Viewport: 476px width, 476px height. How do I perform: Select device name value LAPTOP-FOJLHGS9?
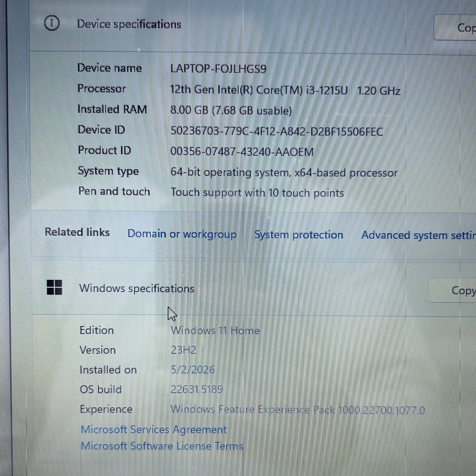click(x=218, y=69)
